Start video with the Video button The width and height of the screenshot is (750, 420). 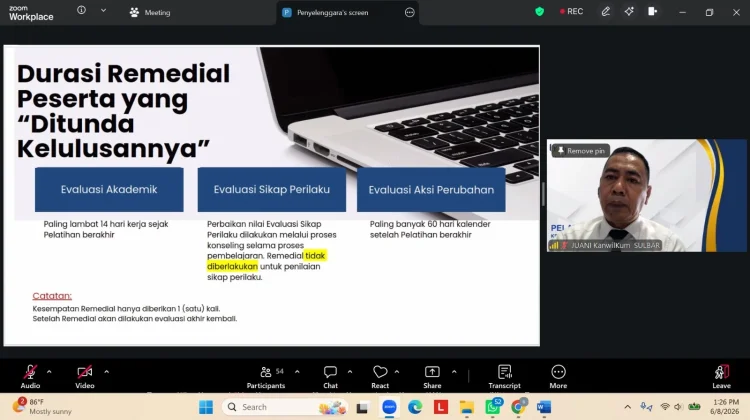coord(85,376)
